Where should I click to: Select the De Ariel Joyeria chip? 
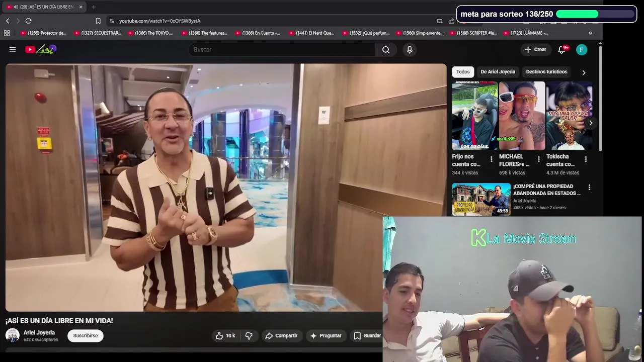(498, 72)
